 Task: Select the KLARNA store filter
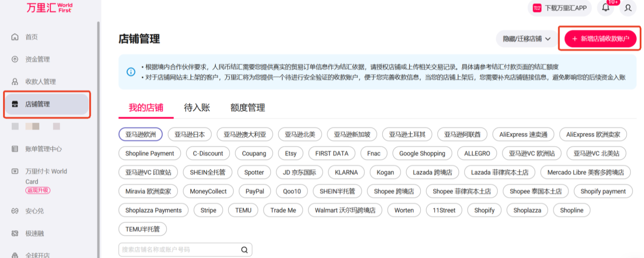pos(346,172)
